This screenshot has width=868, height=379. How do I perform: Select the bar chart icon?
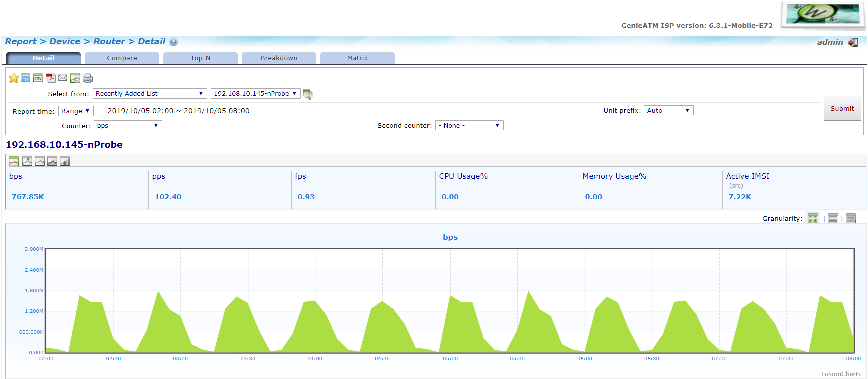pos(65,161)
